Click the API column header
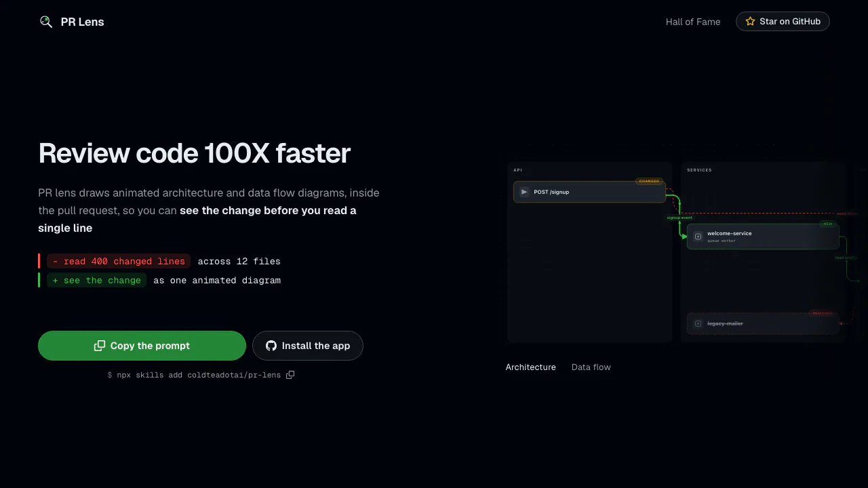Screen dimensions: 868x488 pos(518,170)
